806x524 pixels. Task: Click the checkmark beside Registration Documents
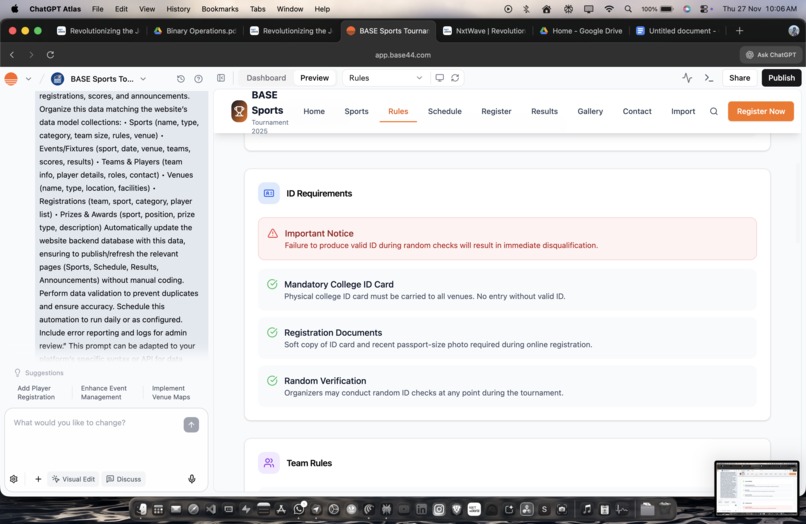coord(272,333)
